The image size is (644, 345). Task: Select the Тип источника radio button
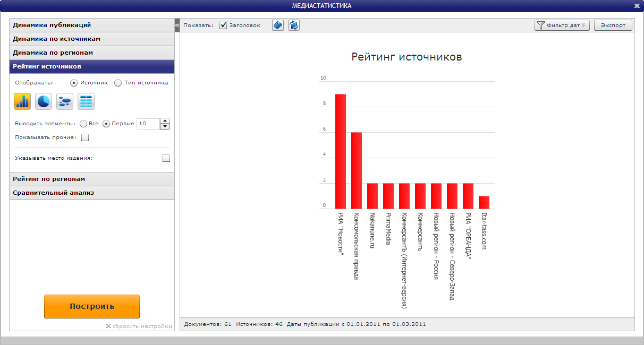point(118,83)
